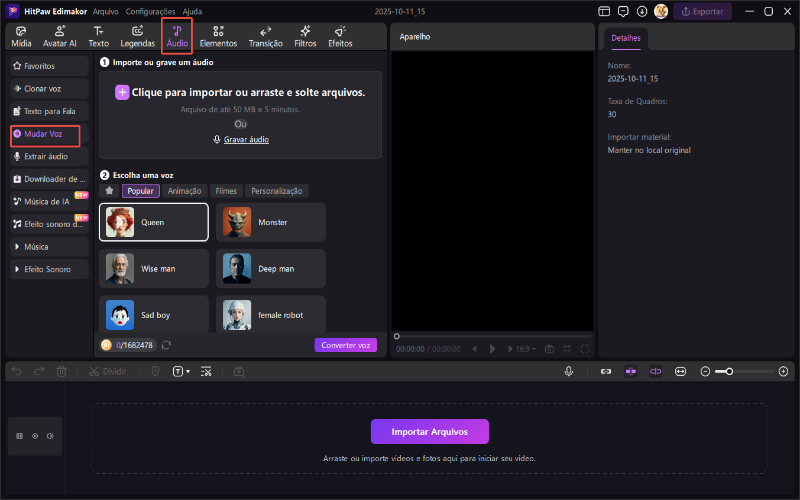
Task: Expand the Efeito Sonoro category
Action: click(49, 269)
